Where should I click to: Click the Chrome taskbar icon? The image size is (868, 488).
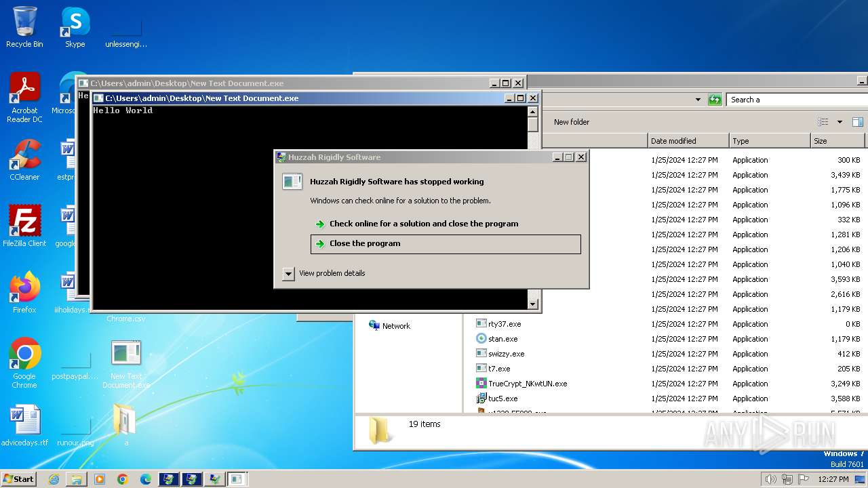[123, 479]
